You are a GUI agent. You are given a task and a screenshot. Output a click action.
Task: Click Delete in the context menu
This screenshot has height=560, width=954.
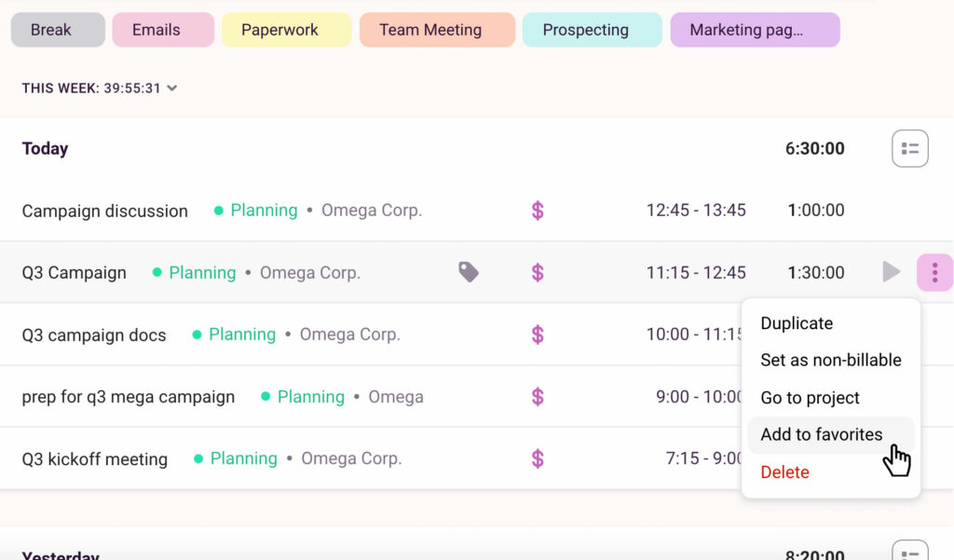pos(784,472)
